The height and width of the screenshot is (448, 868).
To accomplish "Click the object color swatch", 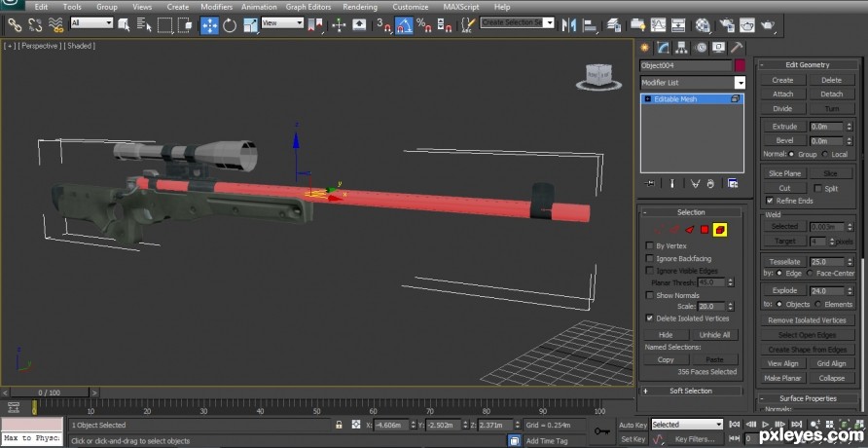I will (740, 65).
